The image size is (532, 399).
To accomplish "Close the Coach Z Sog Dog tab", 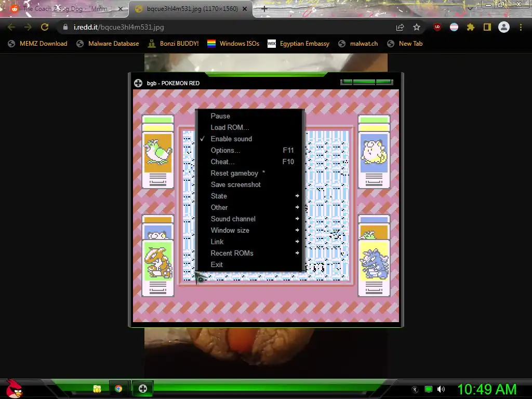I will click(x=120, y=9).
